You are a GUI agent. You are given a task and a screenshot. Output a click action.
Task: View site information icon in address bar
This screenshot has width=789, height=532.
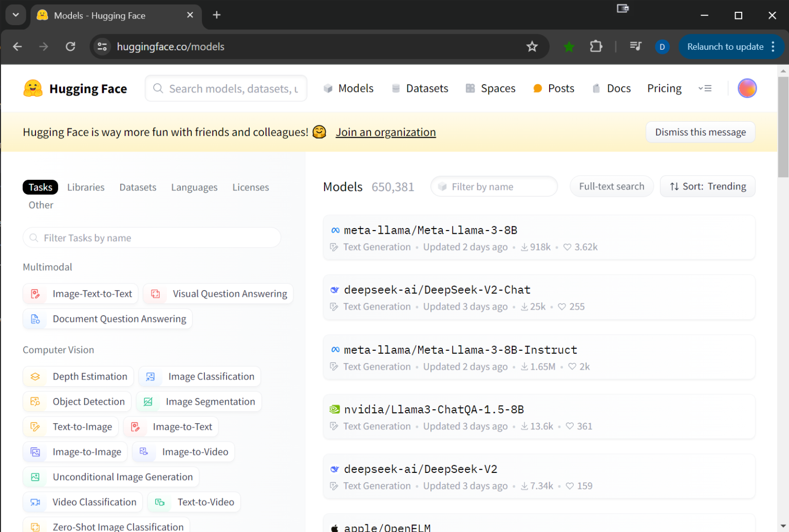(x=102, y=47)
